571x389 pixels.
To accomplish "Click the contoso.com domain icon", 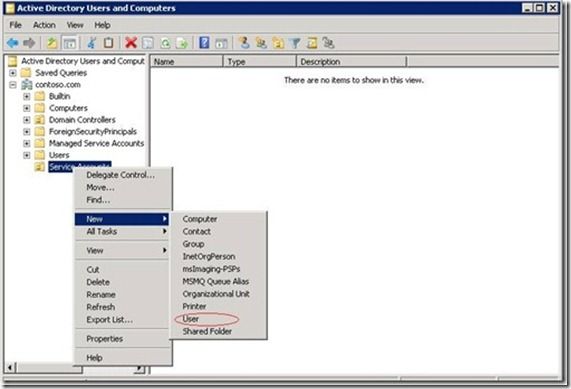I will (27, 85).
